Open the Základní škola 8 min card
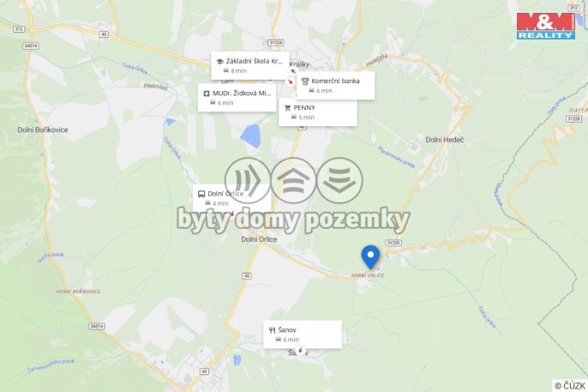 (250, 66)
